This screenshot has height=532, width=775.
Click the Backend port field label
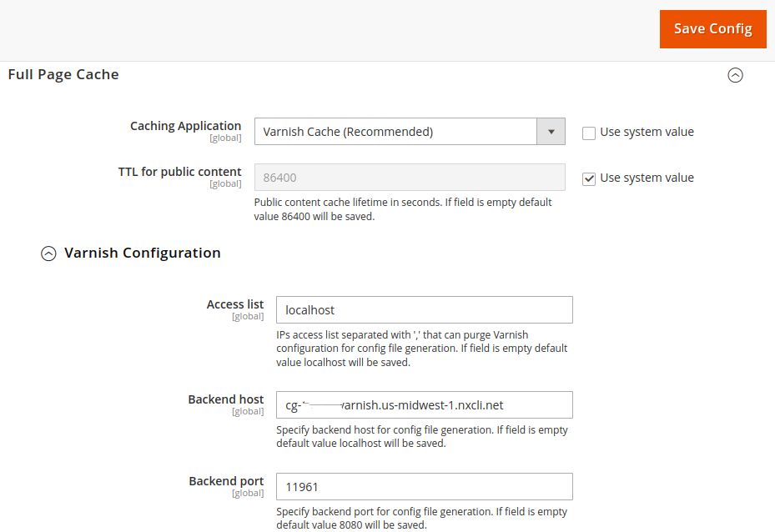[x=225, y=481]
